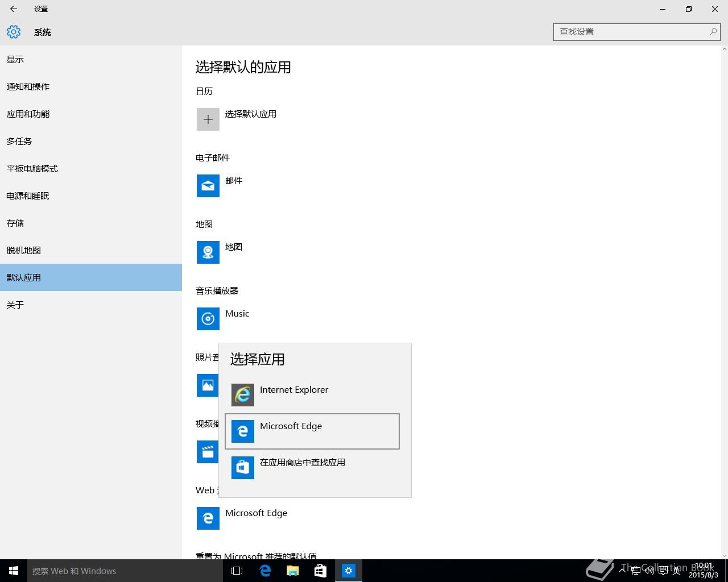
Task: Open 脱机地图 settings page
Action: point(91,250)
